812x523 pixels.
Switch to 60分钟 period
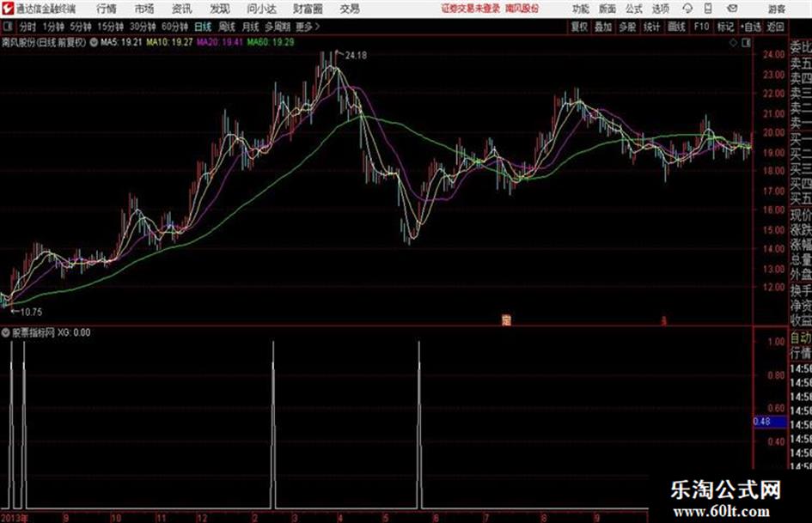point(174,27)
